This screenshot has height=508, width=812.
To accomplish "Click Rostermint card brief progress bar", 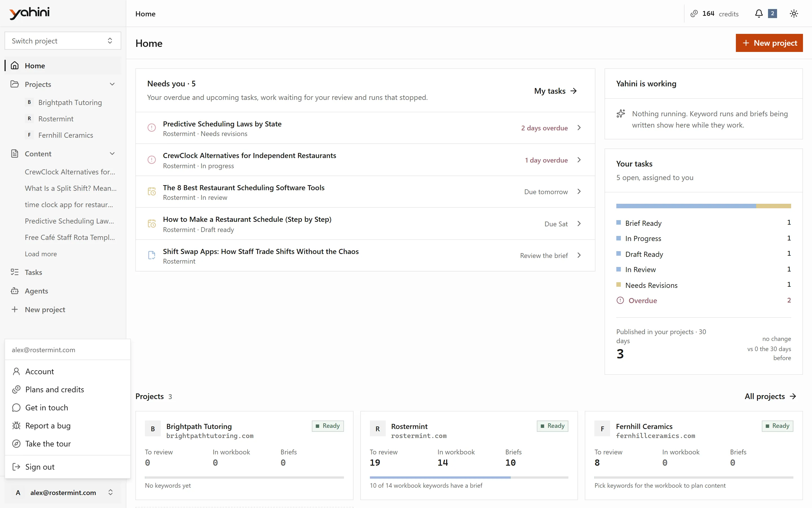I will coord(469,478).
